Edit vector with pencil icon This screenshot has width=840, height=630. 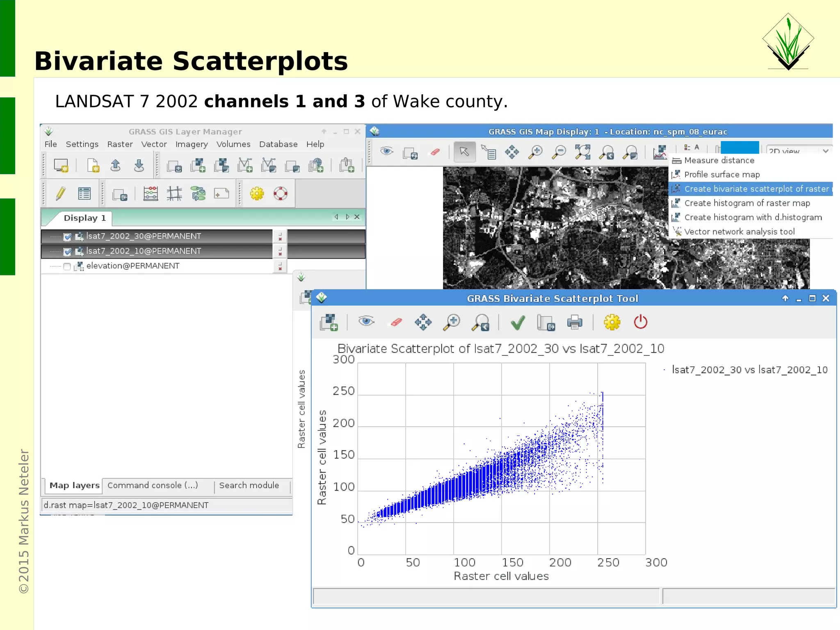pyautogui.click(x=61, y=193)
